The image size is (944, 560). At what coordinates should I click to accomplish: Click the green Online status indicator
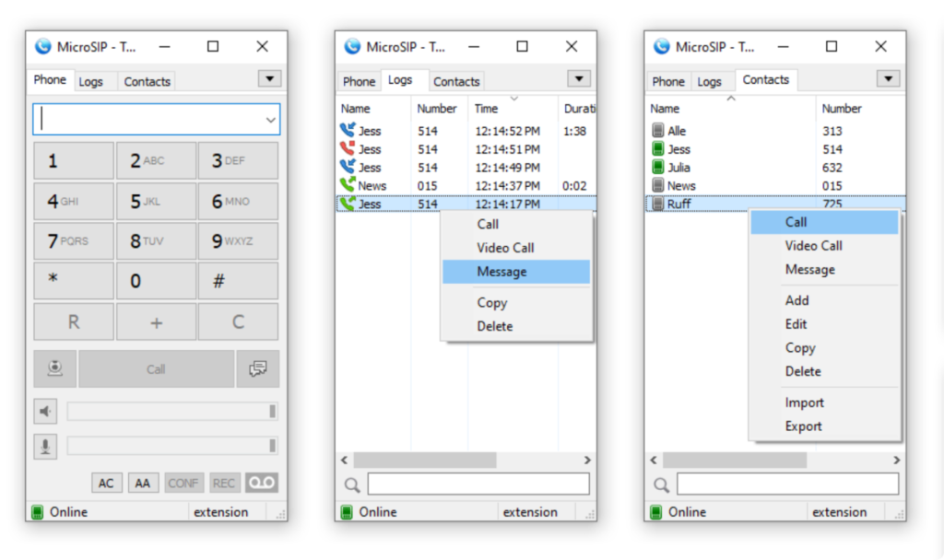[x=38, y=511]
